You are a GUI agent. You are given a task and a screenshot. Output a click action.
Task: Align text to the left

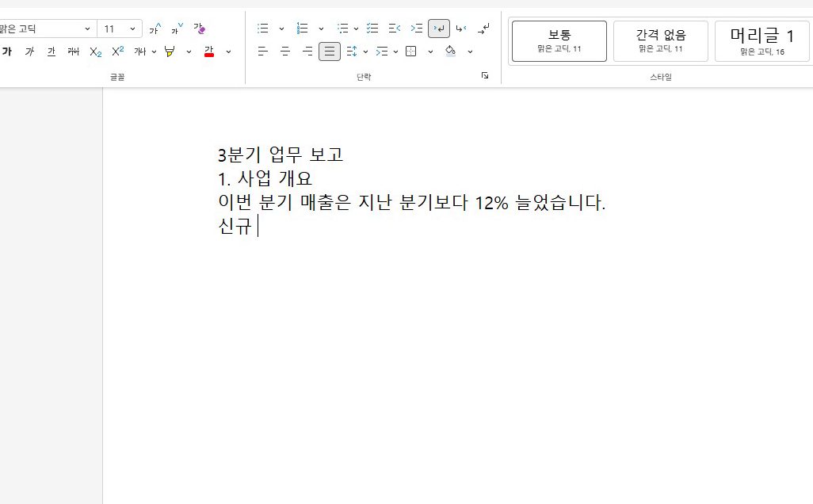click(x=263, y=52)
